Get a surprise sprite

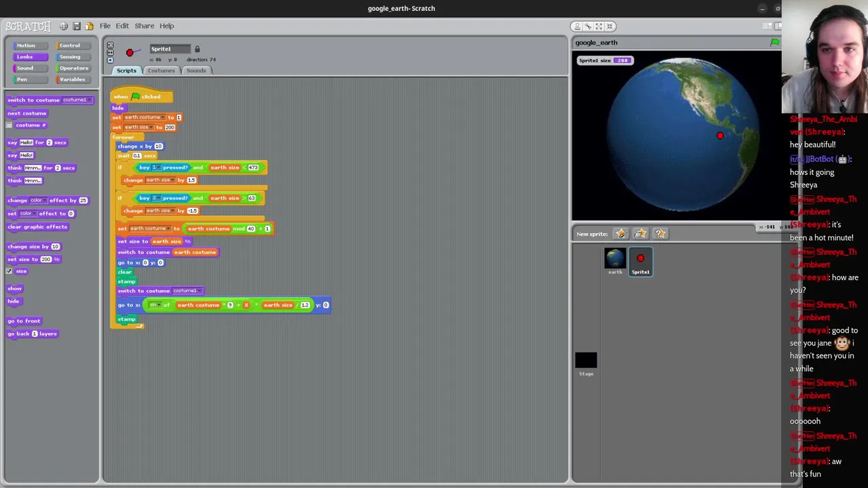(x=660, y=234)
